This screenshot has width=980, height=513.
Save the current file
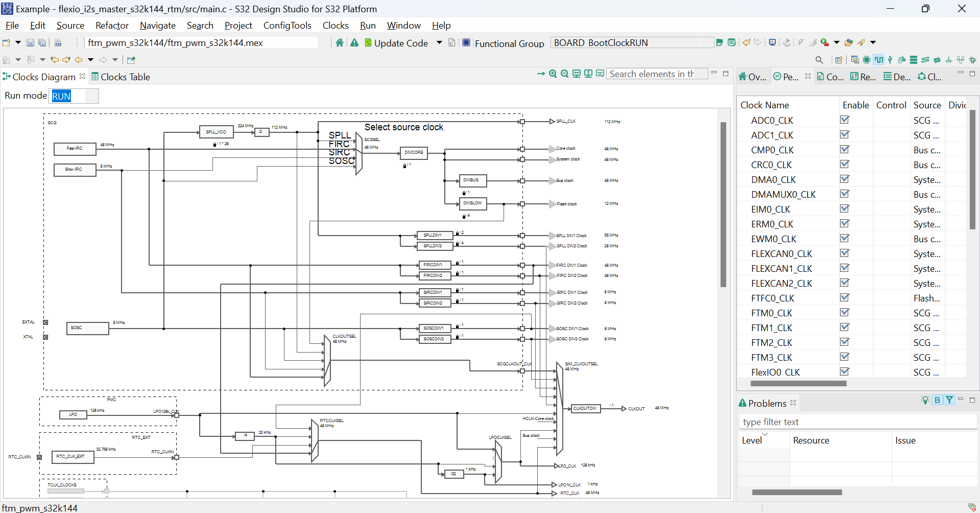[x=30, y=42]
